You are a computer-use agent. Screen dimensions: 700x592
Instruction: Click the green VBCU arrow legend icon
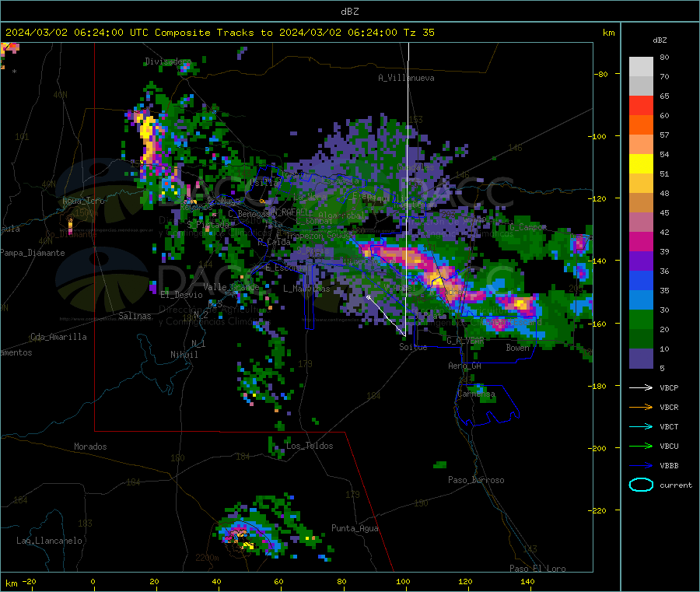641,446
